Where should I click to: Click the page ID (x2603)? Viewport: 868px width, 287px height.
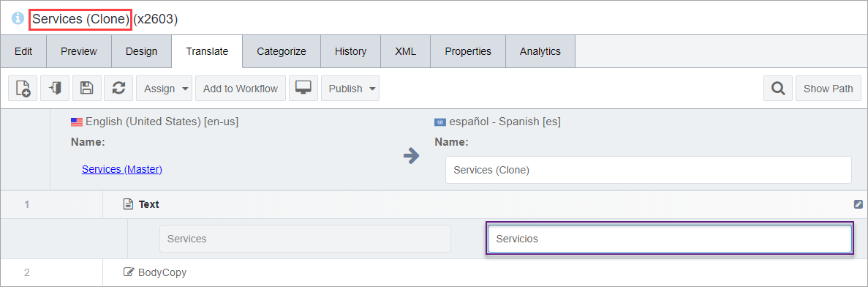pyautogui.click(x=156, y=19)
